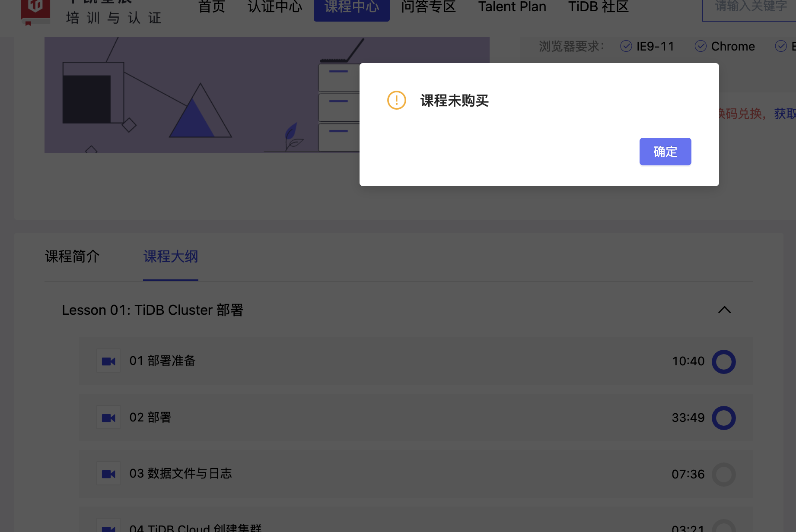Viewport: 796px width, 532px height.
Task: Click progress circle for 02 部署
Action: (724, 418)
